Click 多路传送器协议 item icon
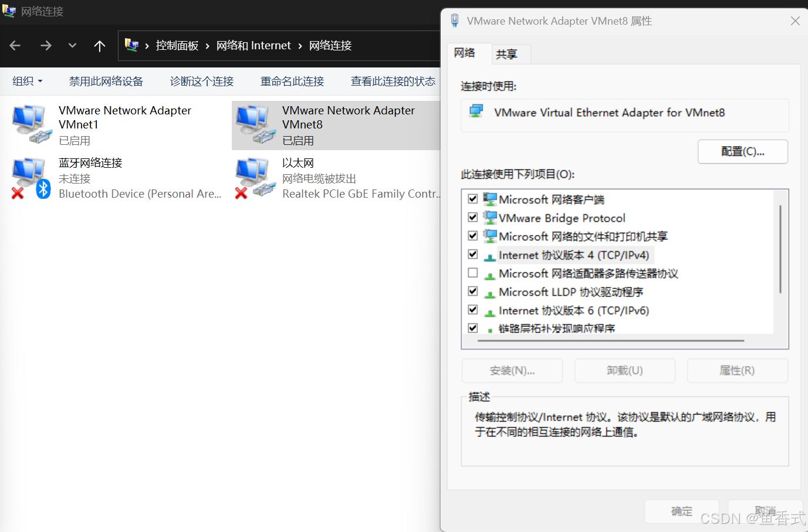This screenshot has width=808, height=532. (x=489, y=275)
